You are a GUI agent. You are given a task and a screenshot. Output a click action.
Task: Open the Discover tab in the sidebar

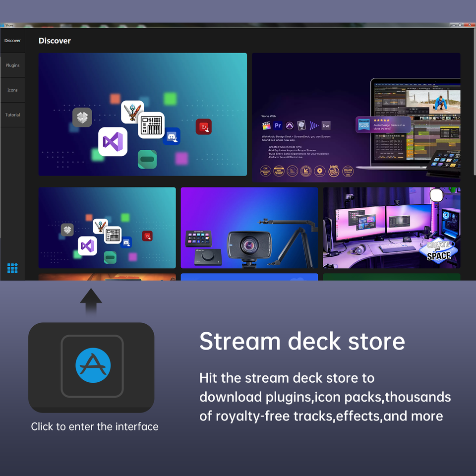click(x=12, y=40)
